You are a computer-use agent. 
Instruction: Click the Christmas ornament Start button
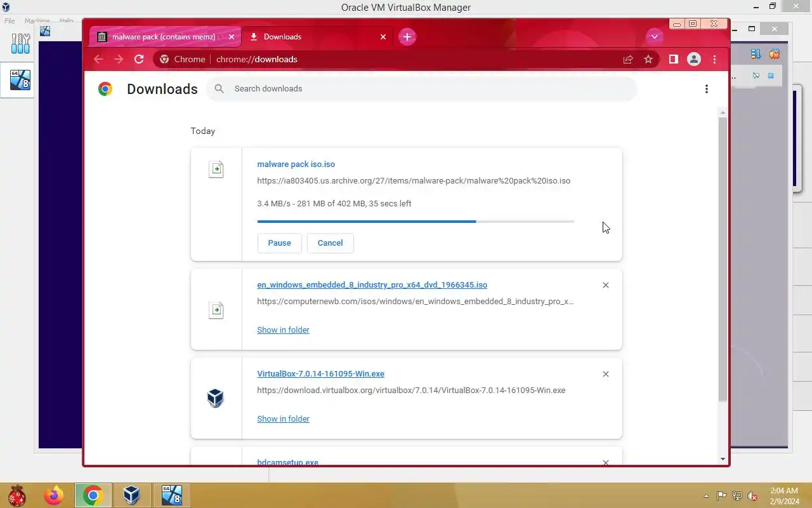(x=17, y=495)
